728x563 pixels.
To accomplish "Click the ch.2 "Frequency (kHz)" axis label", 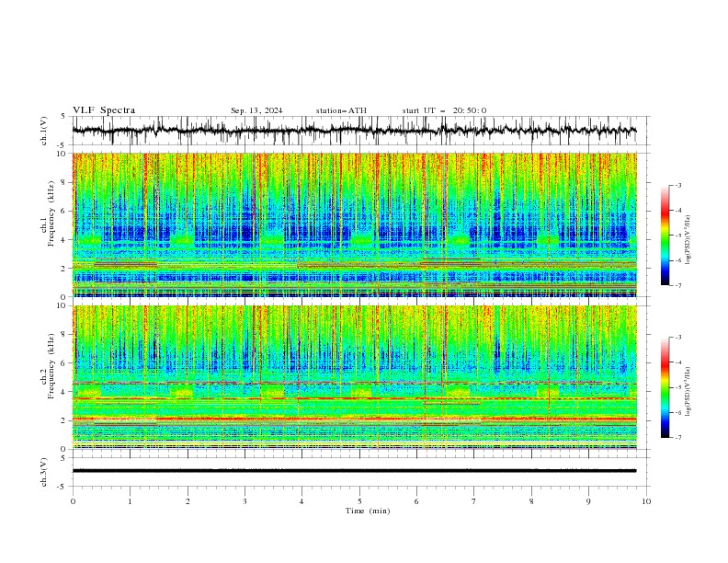I will (51, 366).
